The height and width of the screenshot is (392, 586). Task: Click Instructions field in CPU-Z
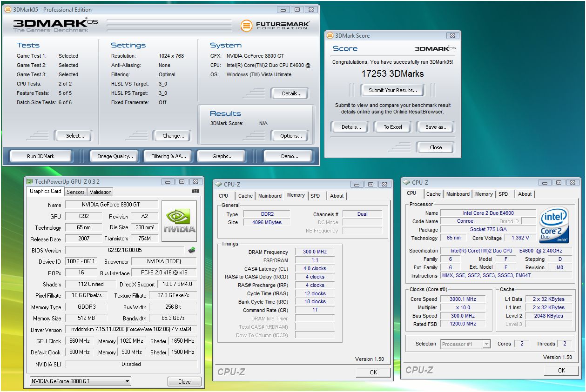point(507,276)
